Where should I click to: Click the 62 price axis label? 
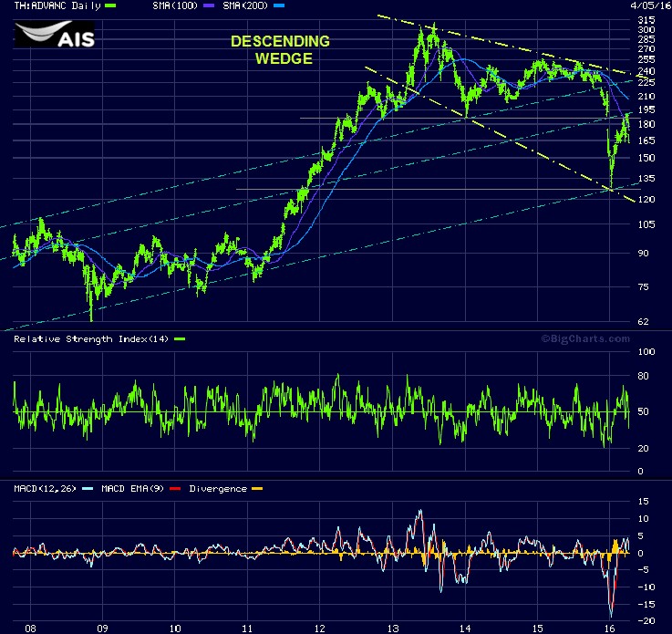tap(644, 322)
